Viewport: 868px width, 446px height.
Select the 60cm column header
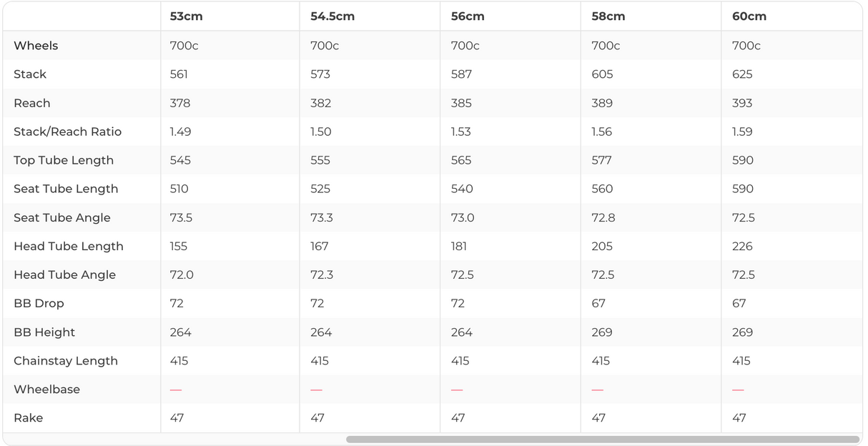pos(749,16)
